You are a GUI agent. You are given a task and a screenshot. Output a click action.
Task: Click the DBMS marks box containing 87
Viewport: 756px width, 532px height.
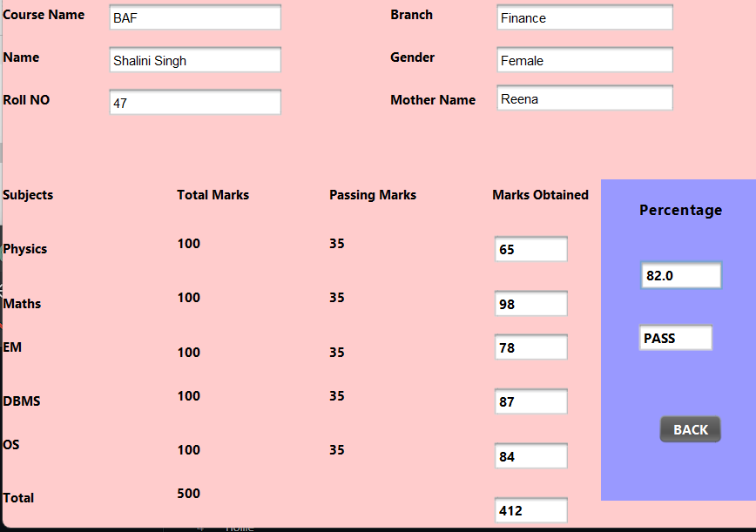pos(530,401)
